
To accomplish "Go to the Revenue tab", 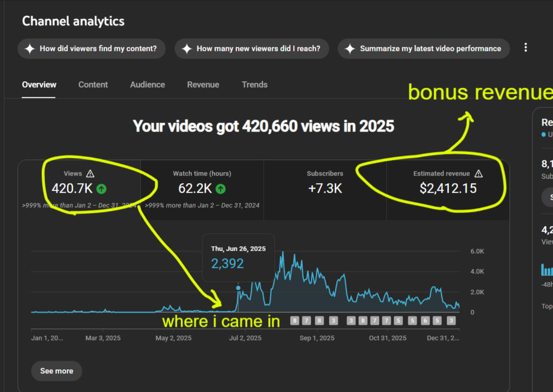I will [x=203, y=85].
